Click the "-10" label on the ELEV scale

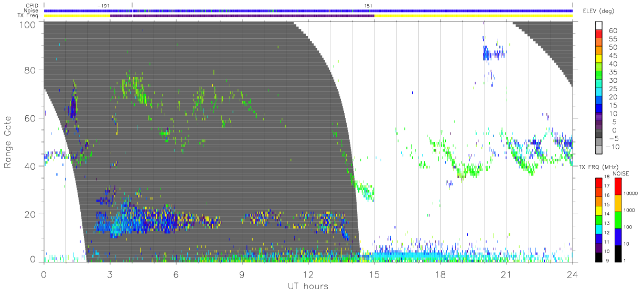(613, 147)
